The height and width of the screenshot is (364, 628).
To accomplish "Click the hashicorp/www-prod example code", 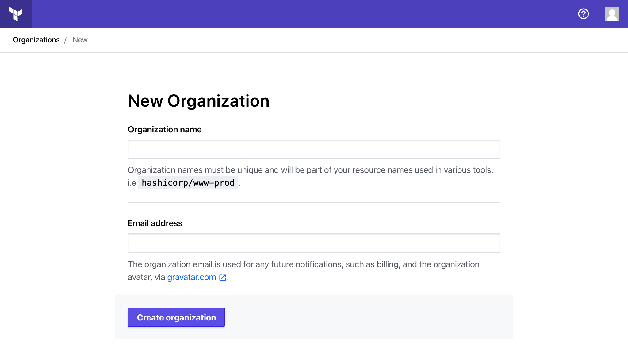I will coord(188,183).
